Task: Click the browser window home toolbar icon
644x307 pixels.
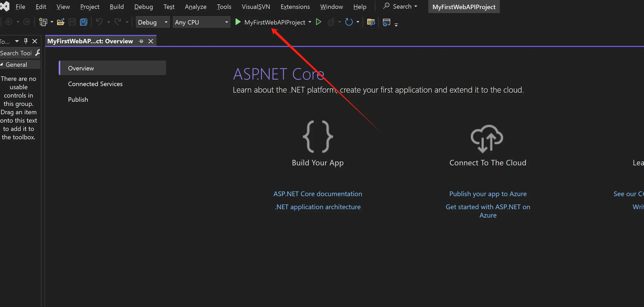Action: pyautogui.click(x=386, y=22)
